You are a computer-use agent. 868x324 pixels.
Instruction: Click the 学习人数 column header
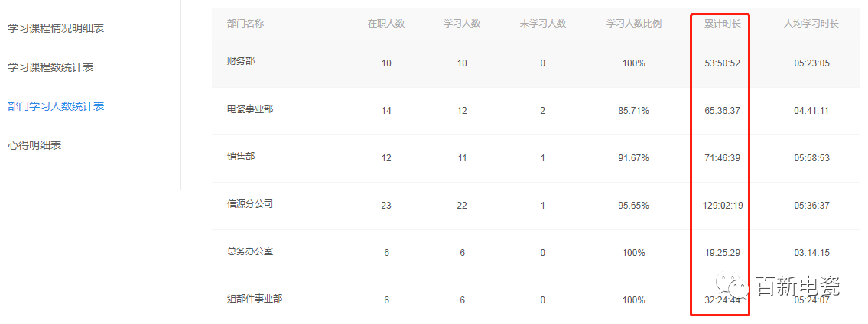coord(462,24)
